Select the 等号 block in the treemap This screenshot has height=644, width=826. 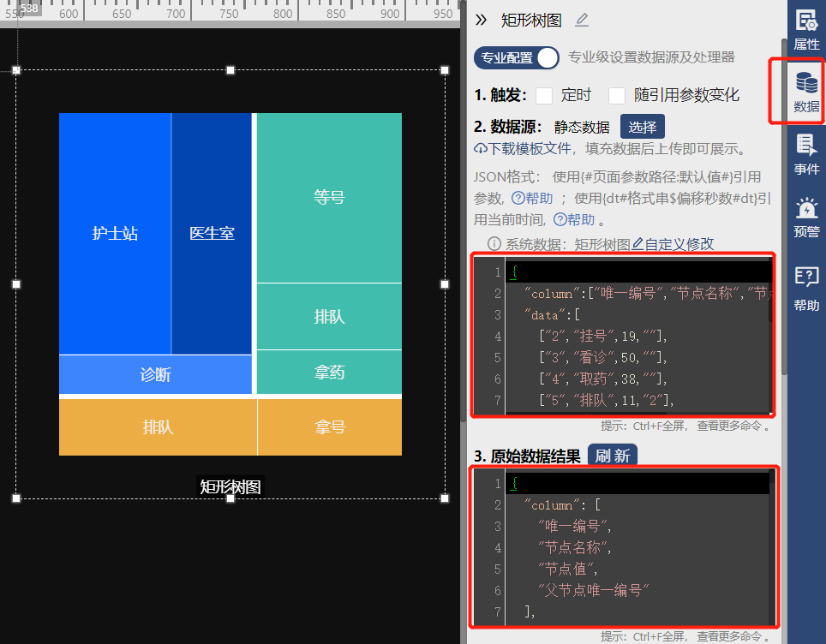pyautogui.click(x=329, y=198)
